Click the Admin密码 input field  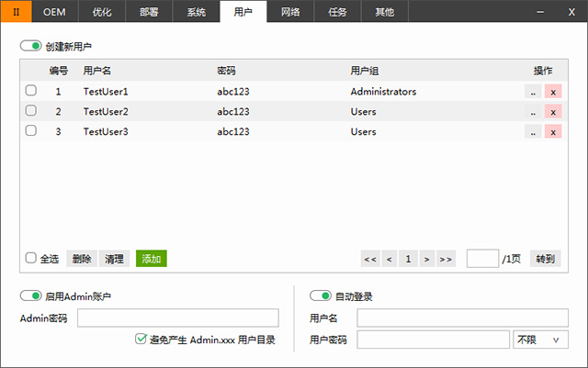coord(177,318)
